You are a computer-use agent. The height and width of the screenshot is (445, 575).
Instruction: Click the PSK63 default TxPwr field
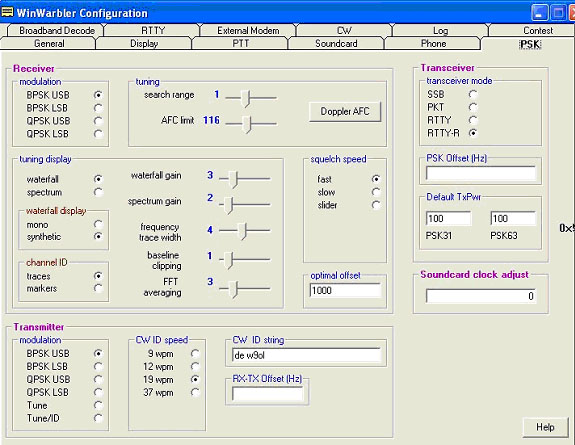point(513,218)
